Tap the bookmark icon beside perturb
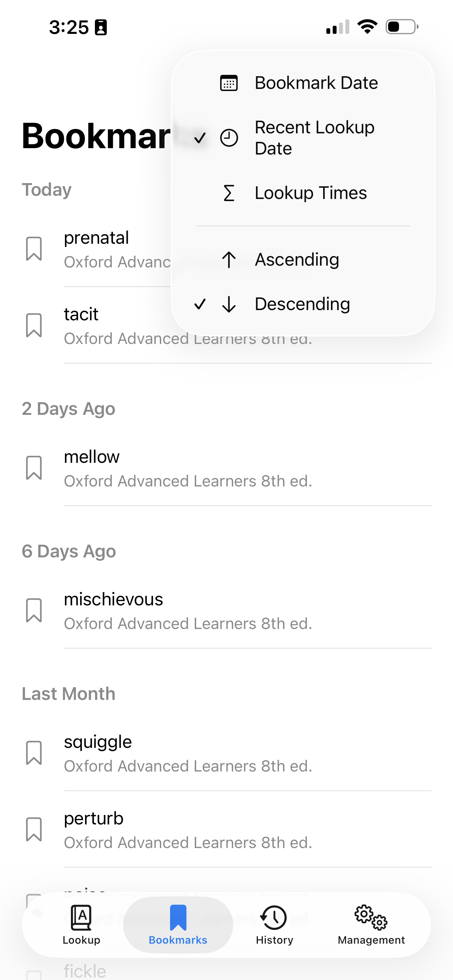The image size is (453, 980). 34,829
